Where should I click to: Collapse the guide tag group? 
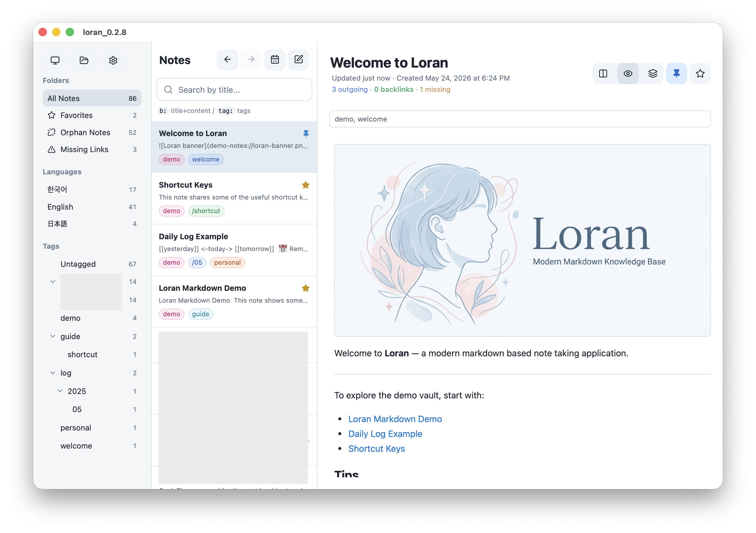(x=53, y=336)
